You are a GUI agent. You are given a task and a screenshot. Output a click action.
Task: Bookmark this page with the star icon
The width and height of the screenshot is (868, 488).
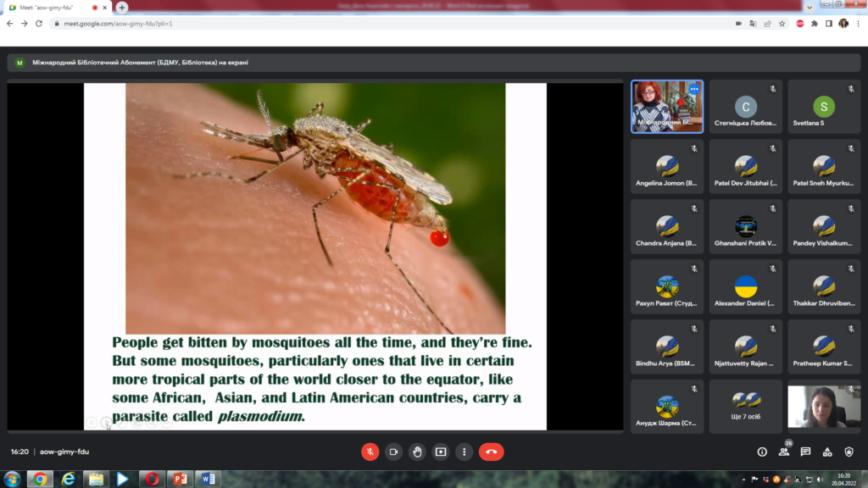click(x=781, y=24)
